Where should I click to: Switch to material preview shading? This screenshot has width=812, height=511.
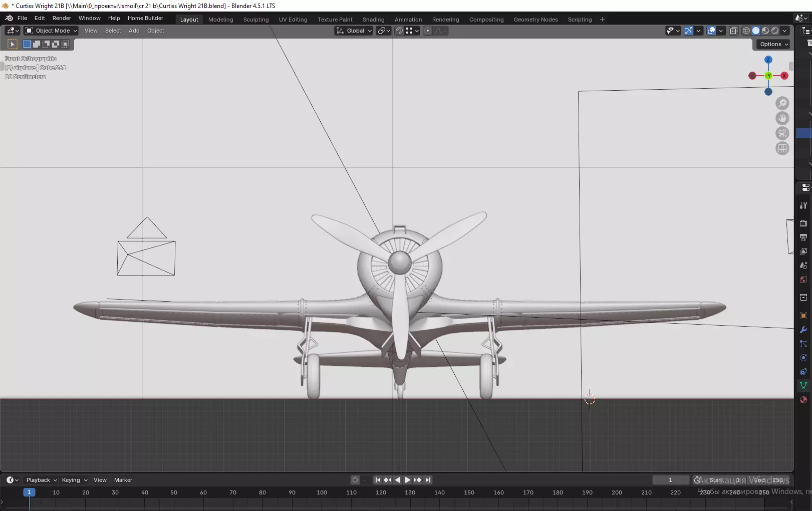coord(765,31)
